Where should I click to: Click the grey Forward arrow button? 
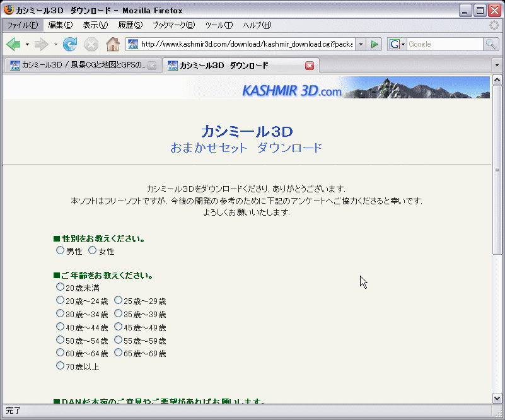(41, 44)
